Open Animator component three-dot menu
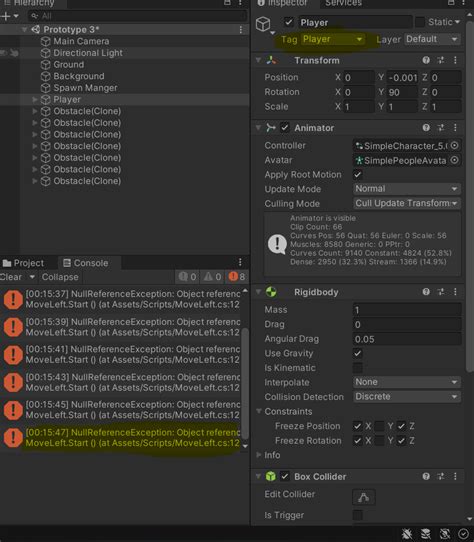 tap(455, 128)
